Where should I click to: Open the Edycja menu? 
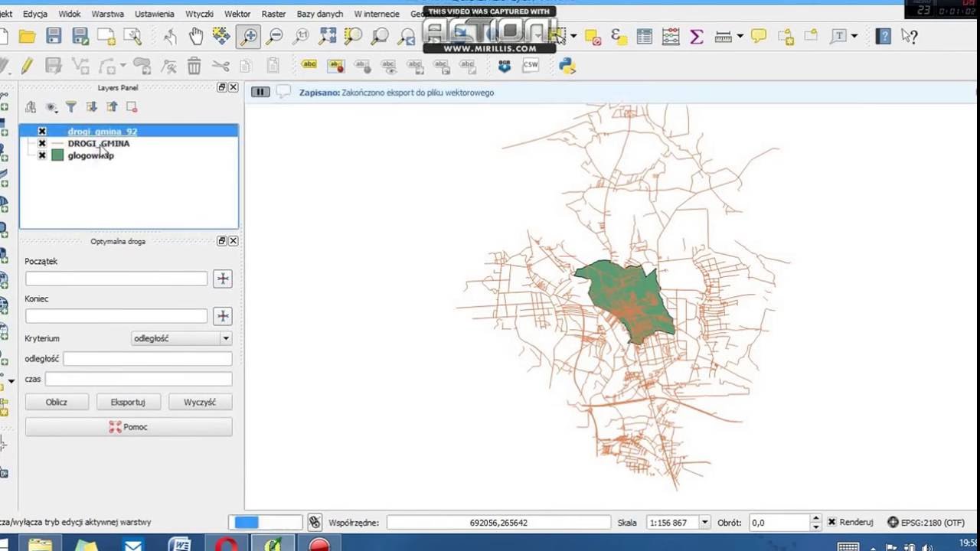[x=35, y=14]
